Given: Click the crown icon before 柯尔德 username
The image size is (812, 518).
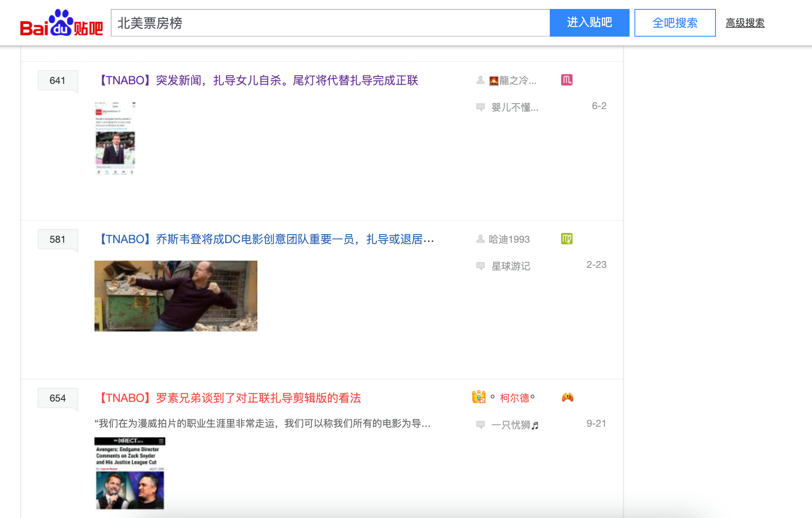Looking at the screenshot, I should (x=479, y=397).
